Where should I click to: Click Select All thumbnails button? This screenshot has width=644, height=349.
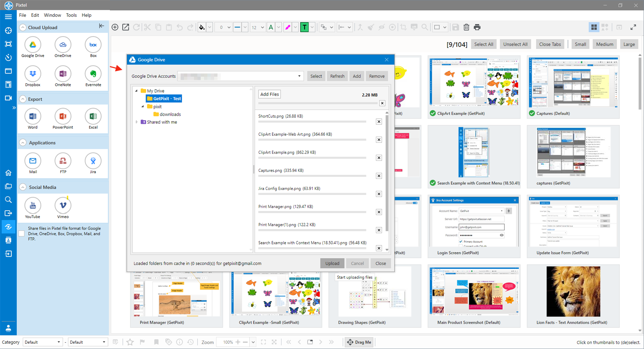(x=484, y=44)
